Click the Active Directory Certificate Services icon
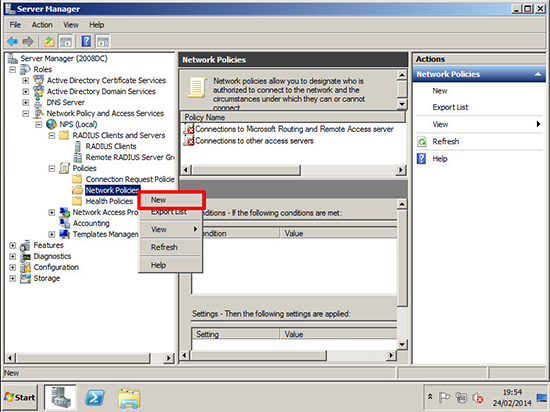The width and height of the screenshot is (550, 412). (38, 80)
